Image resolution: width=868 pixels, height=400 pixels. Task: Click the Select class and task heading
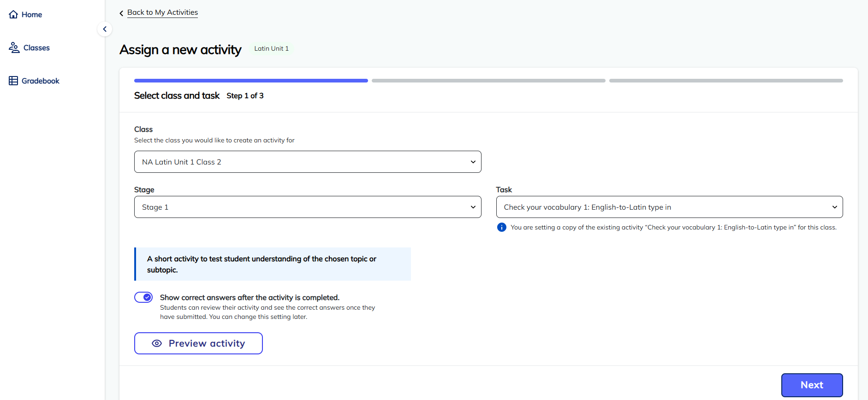177,95
